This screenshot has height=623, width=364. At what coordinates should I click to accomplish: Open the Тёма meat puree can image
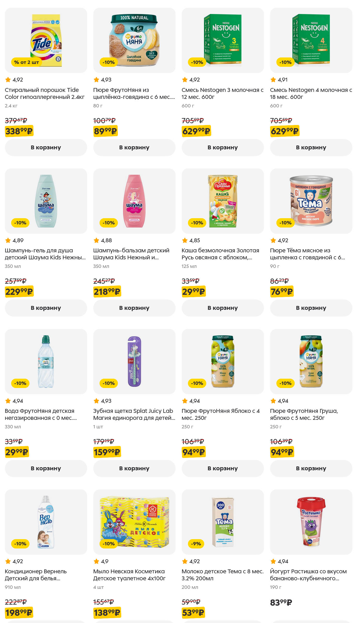[311, 201]
